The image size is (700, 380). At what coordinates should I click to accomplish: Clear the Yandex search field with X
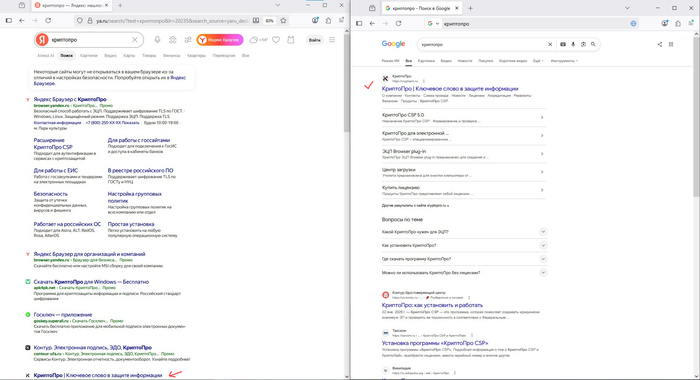[134, 40]
